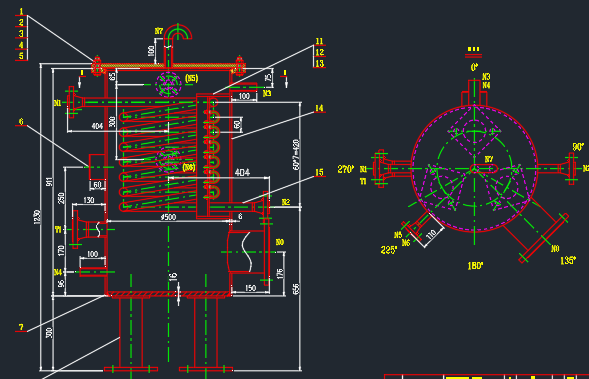
Task: Click the '16' bottom plate thickness dimension
Action: click(x=173, y=277)
